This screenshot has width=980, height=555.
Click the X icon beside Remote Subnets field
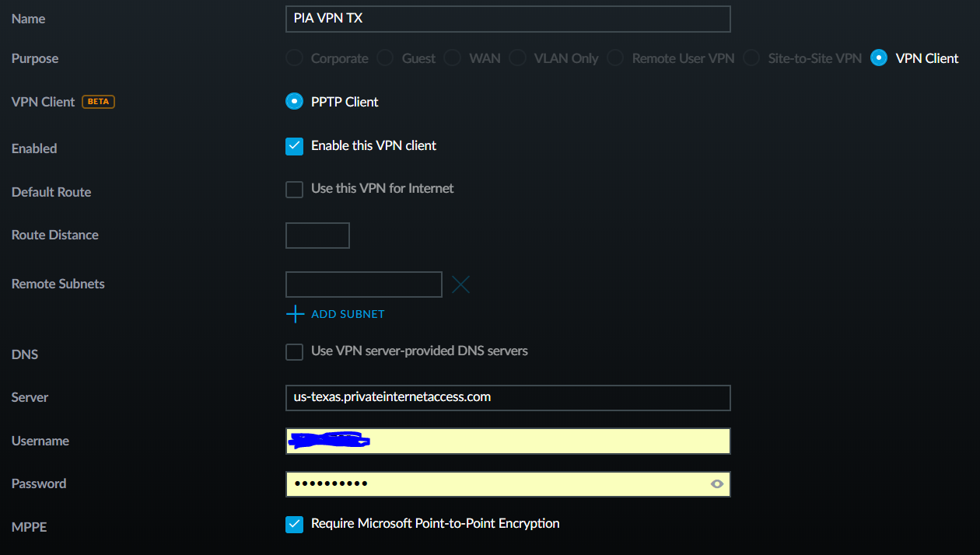[460, 284]
